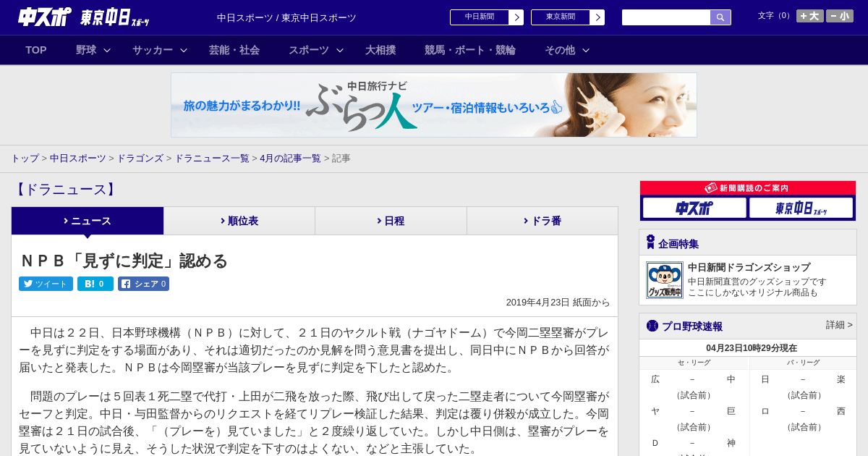Go to 中日スポーツ breadcrumb link
The height and width of the screenshot is (456, 868).
pos(78,158)
